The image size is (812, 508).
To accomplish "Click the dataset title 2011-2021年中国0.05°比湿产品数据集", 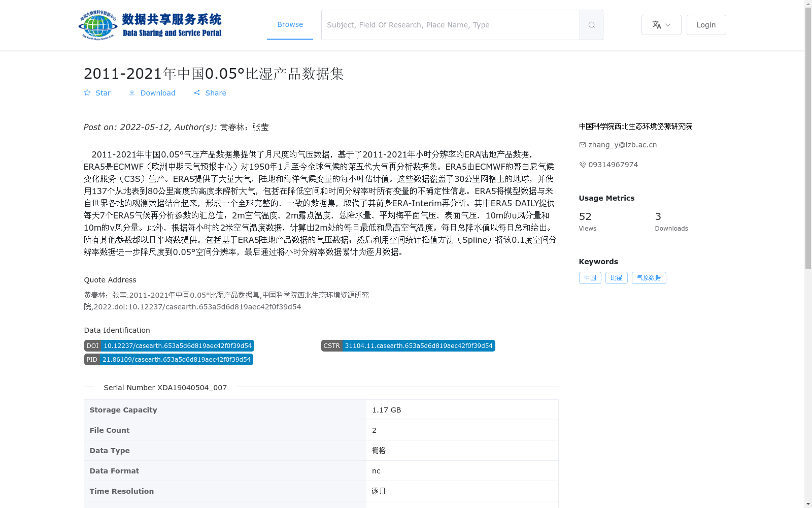I will [214, 74].
